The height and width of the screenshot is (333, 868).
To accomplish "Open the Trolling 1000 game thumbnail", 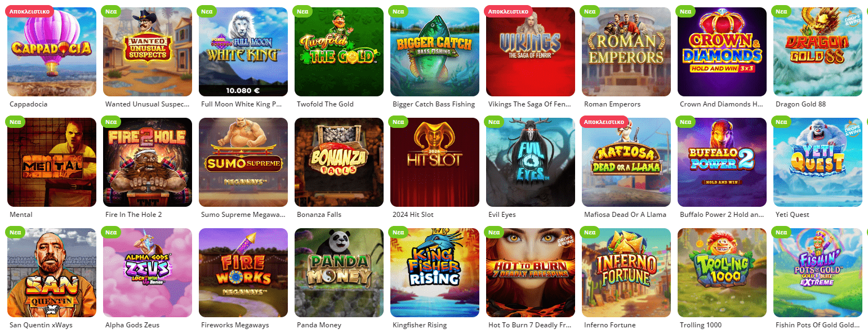I will [x=722, y=273].
